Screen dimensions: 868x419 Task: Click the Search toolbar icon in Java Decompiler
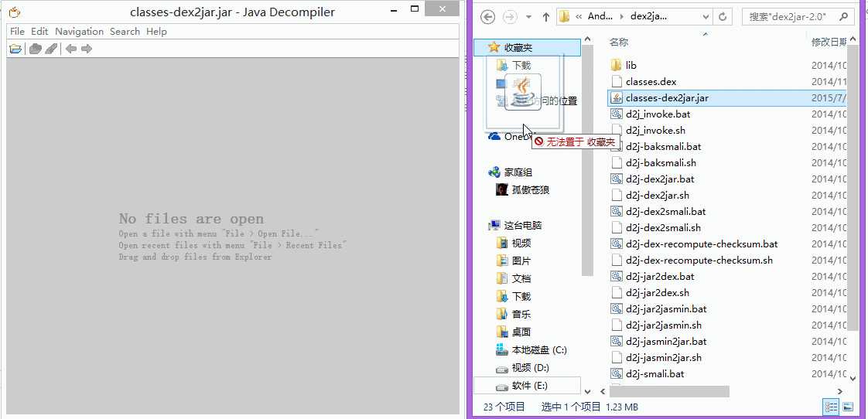pyautogui.click(x=51, y=49)
